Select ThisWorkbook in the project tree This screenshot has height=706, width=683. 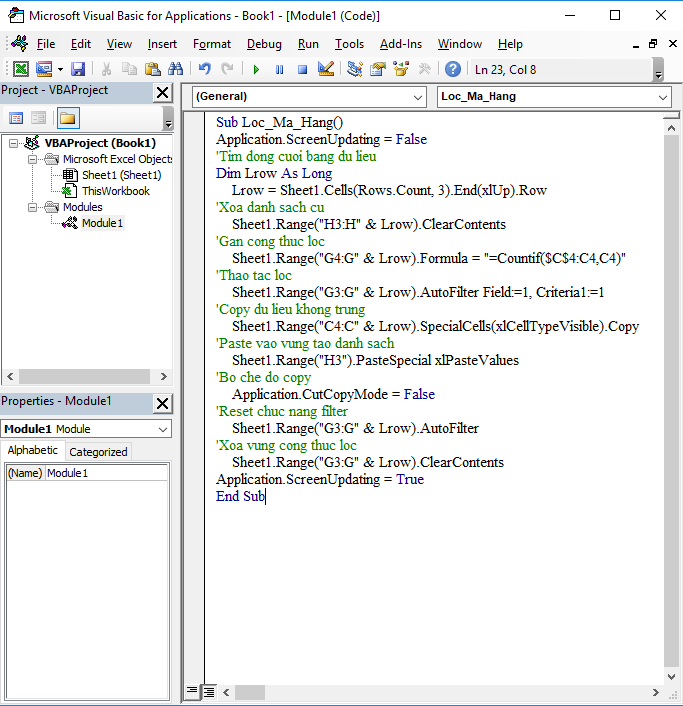[115, 191]
